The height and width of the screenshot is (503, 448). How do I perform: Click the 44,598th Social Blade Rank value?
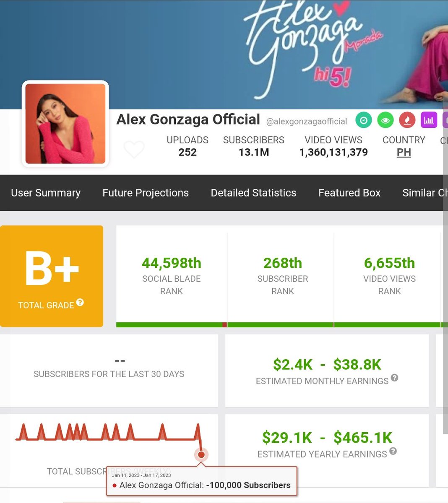click(x=172, y=263)
